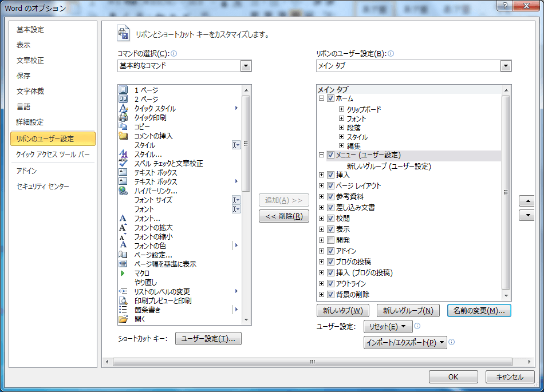This screenshot has width=544, height=392.
Task: Uncheck the 挿入 tab checkbox
Action: pos(330,175)
